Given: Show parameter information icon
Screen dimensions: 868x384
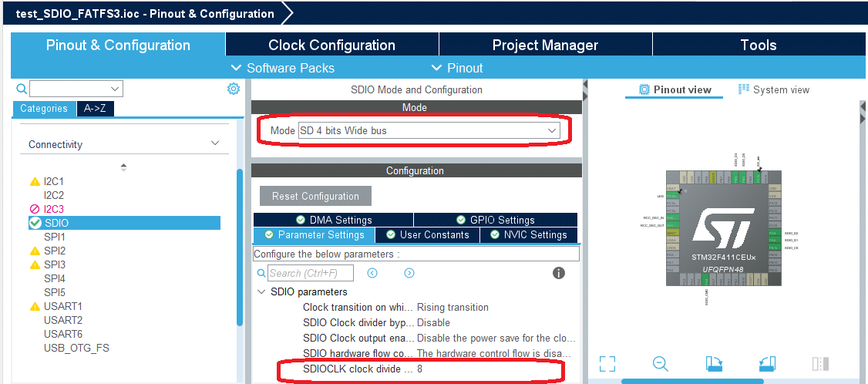Looking at the screenshot, I should point(559,273).
